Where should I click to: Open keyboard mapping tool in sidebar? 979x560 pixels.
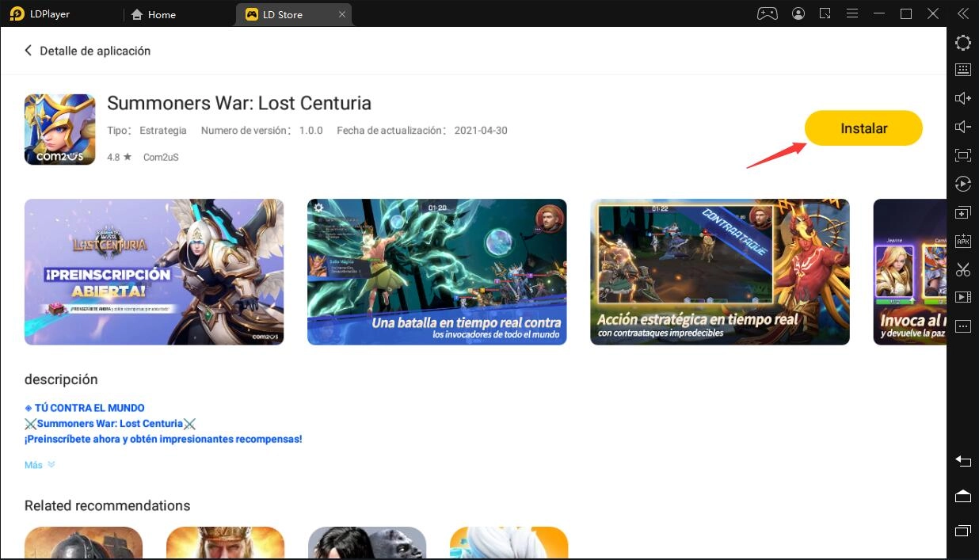(x=963, y=70)
